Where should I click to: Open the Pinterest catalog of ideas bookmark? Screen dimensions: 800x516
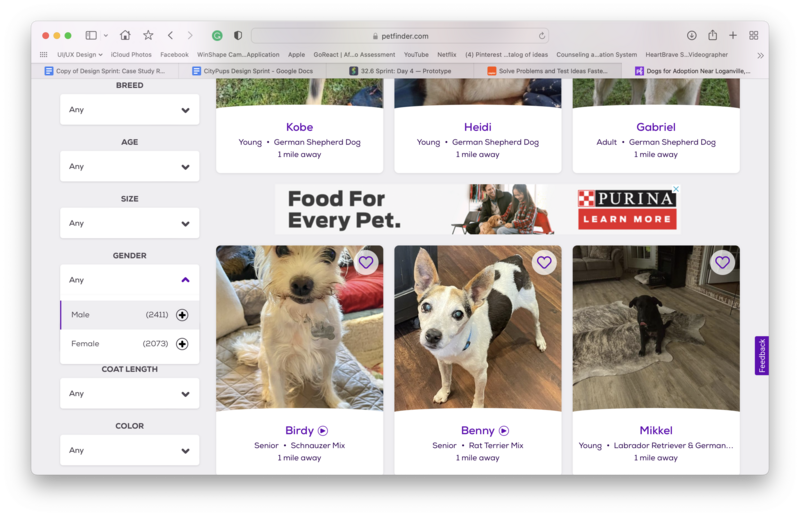point(506,55)
